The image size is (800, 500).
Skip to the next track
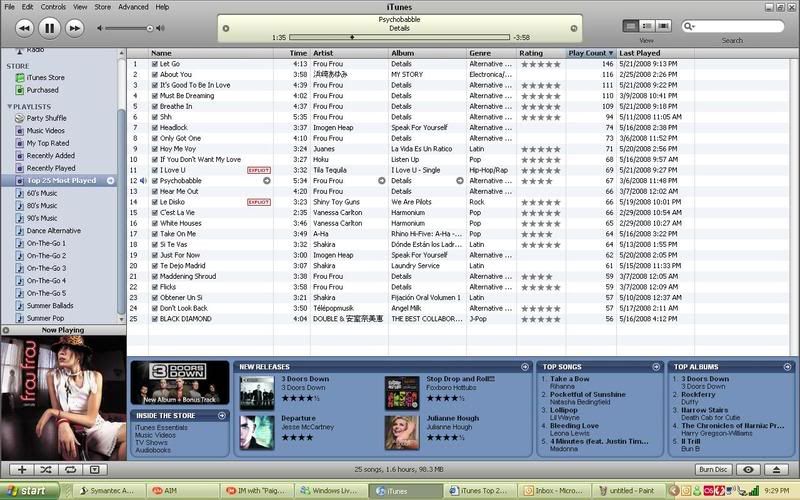(x=74, y=28)
